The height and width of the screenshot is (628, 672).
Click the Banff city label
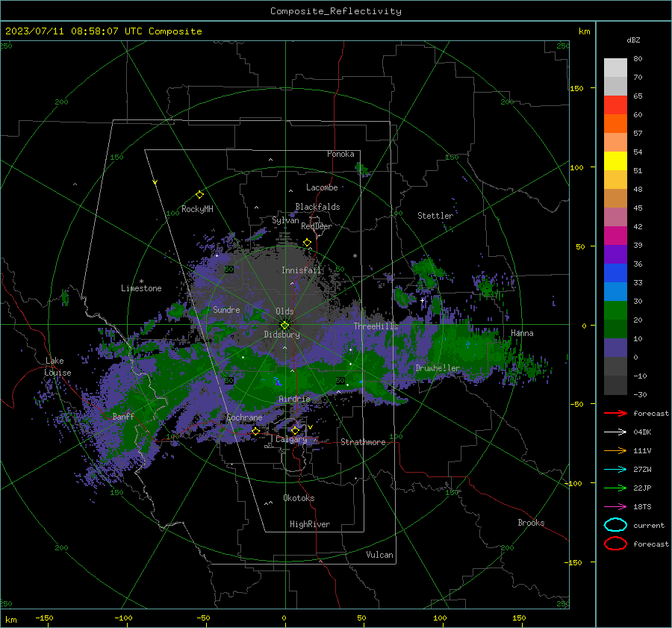(x=123, y=416)
